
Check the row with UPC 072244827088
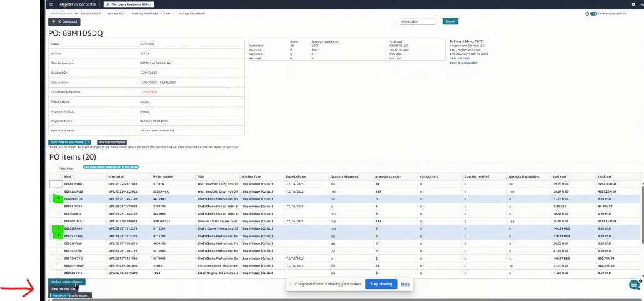coord(58,184)
